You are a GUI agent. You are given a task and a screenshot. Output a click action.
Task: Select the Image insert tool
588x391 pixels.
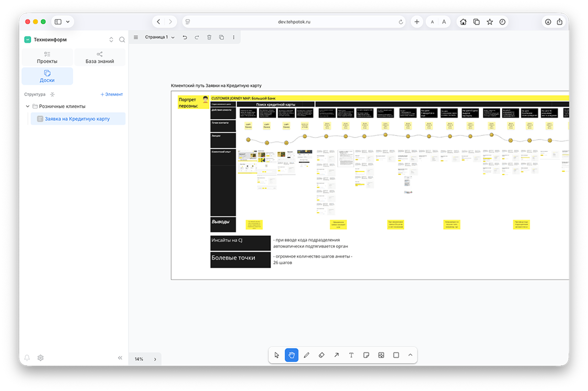(x=381, y=355)
